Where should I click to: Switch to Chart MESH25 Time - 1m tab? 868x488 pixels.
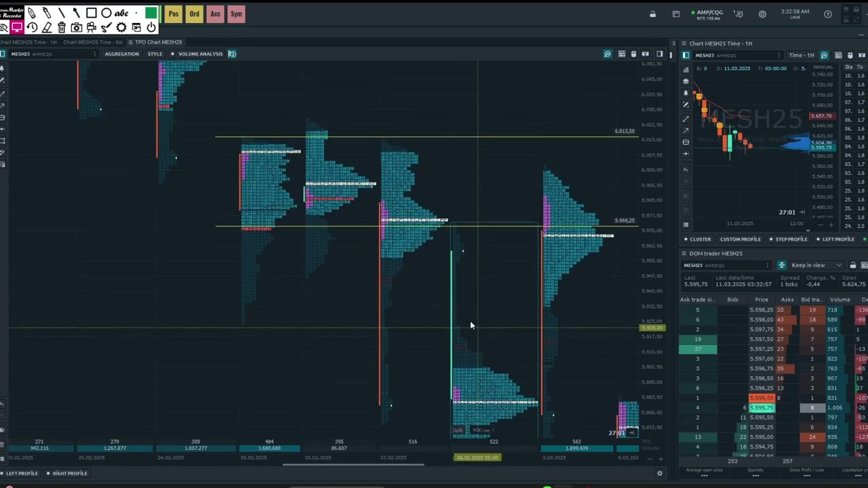(28, 42)
